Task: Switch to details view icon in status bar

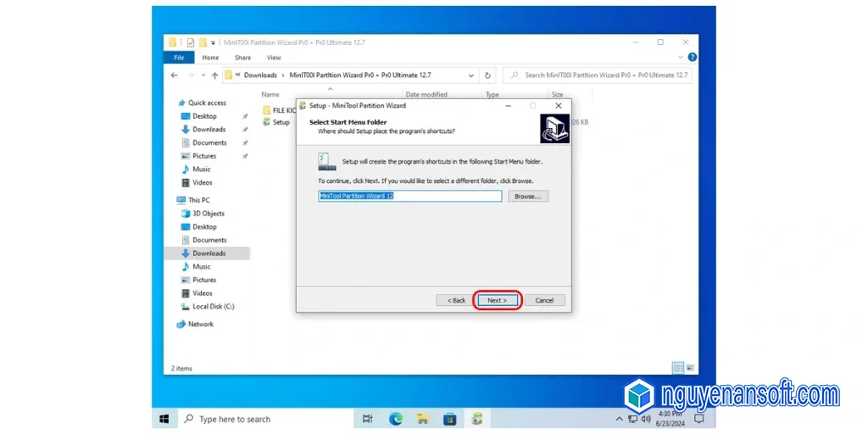Action: pyautogui.click(x=678, y=368)
